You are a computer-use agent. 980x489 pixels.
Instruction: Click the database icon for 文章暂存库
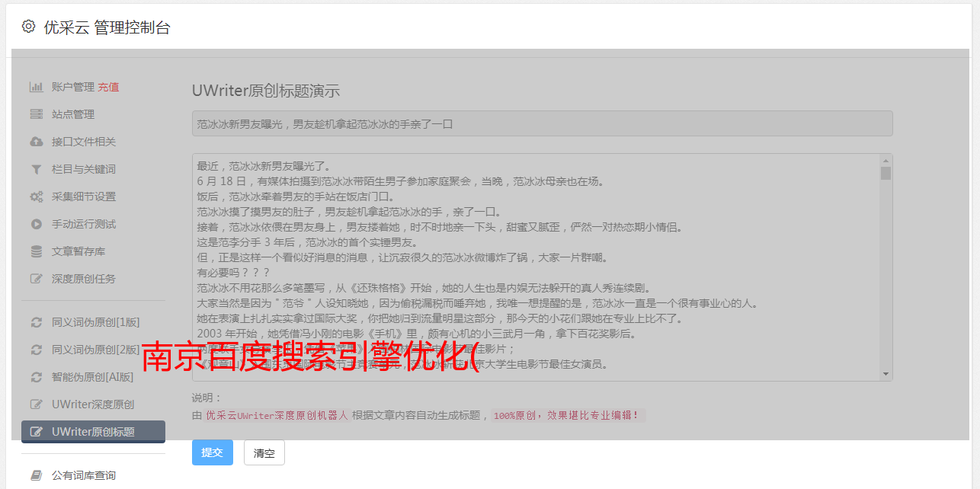click(x=36, y=251)
